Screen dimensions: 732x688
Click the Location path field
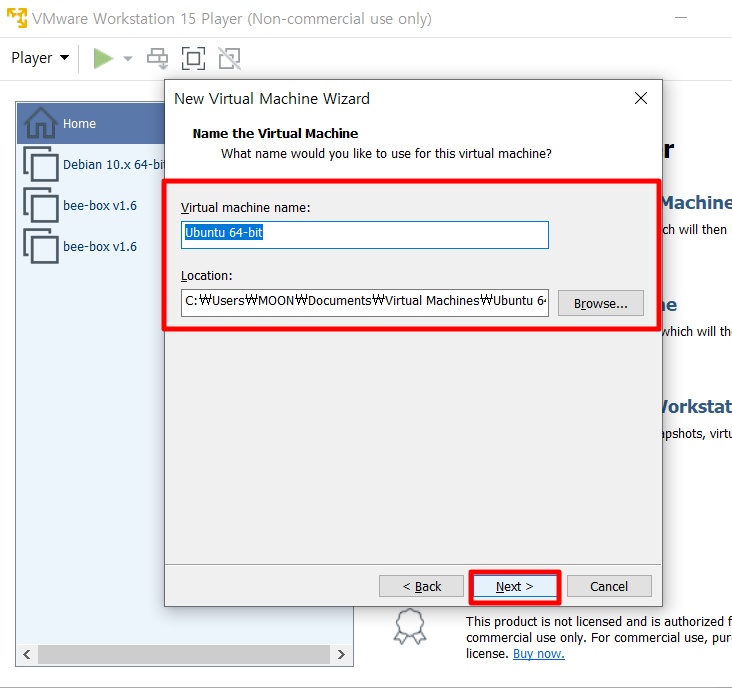[365, 302]
